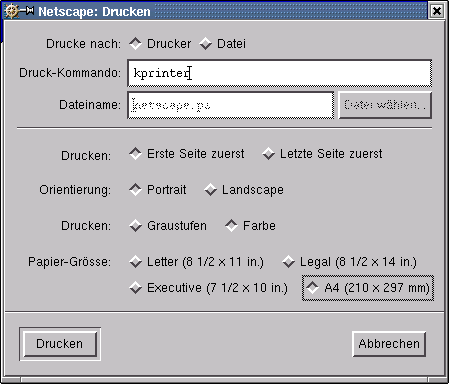Close the Netscape Drucken dialog
The width and height of the screenshot is (449, 384).
(437, 11)
